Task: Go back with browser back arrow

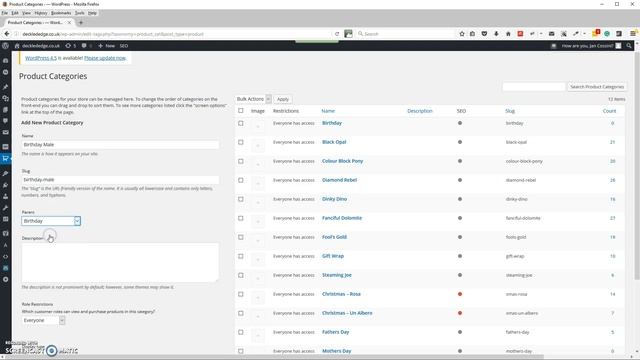Action: coord(7,34)
